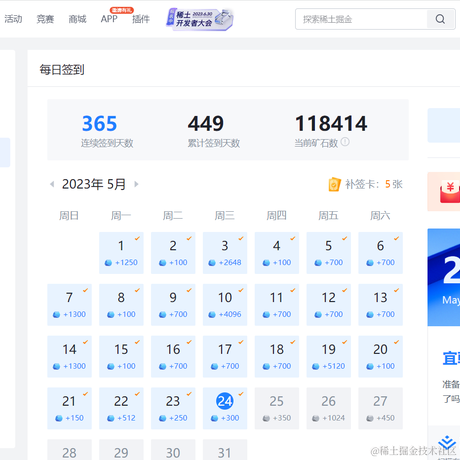Go to previous month arrow

pos(52,184)
